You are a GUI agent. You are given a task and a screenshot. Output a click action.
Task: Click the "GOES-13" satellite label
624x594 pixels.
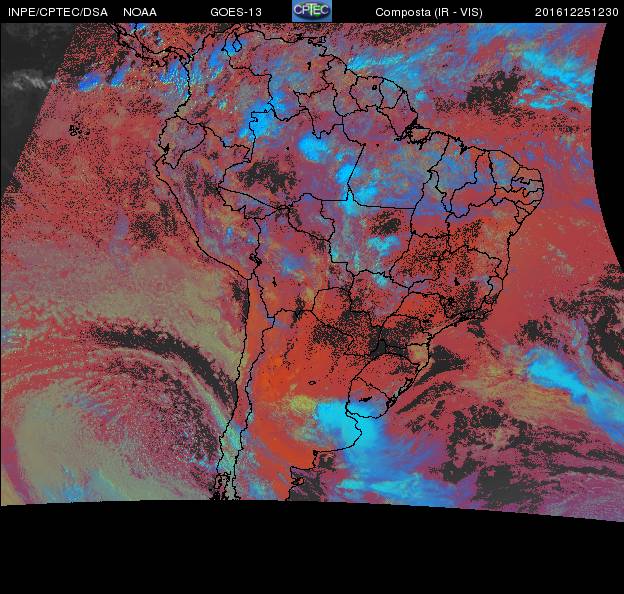[x=236, y=12]
